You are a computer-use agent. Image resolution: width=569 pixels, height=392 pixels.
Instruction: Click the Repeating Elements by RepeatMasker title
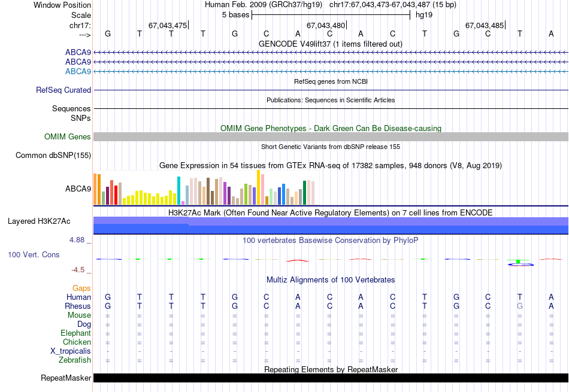(331, 369)
